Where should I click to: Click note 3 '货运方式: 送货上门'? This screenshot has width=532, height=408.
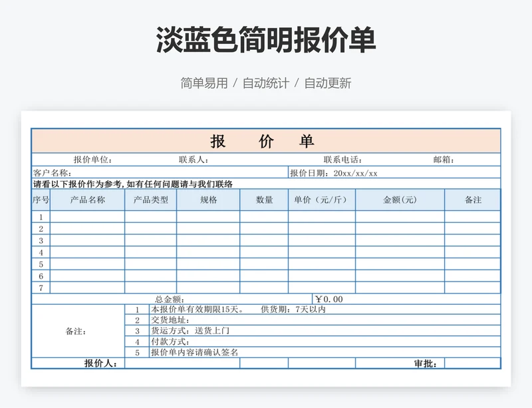190,331
